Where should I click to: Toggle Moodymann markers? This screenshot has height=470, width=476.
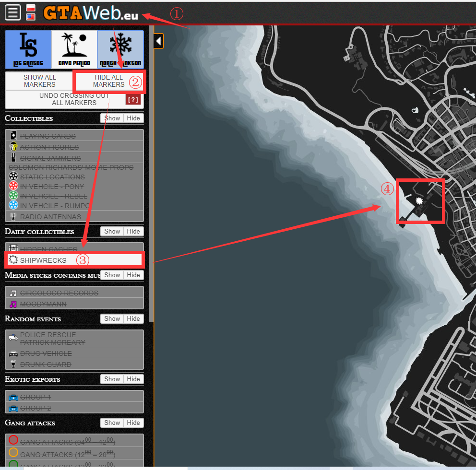pos(74,304)
